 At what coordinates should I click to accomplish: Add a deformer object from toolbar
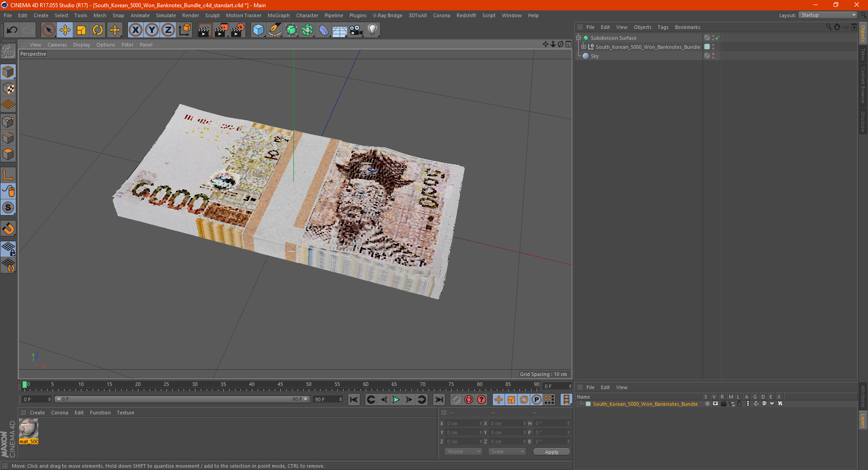(324, 30)
